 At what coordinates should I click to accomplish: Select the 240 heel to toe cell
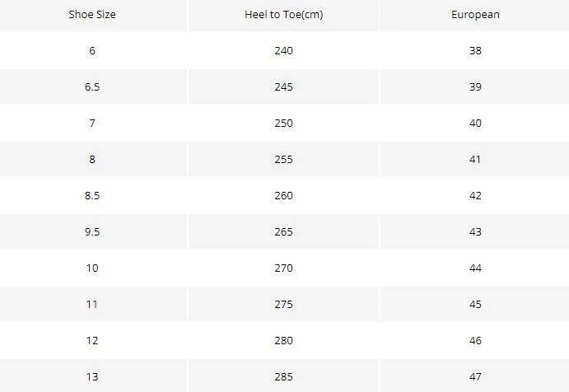284,50
